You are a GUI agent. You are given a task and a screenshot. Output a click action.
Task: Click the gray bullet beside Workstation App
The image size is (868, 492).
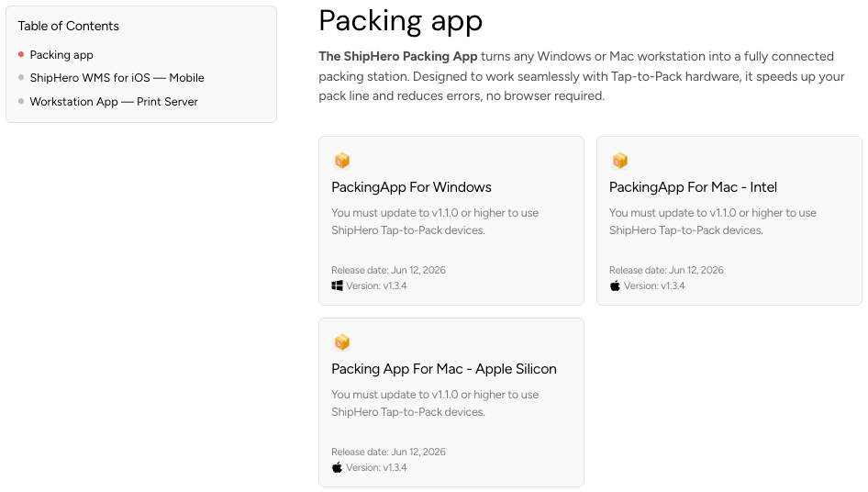pyautogui.click(x=21, y=101)
